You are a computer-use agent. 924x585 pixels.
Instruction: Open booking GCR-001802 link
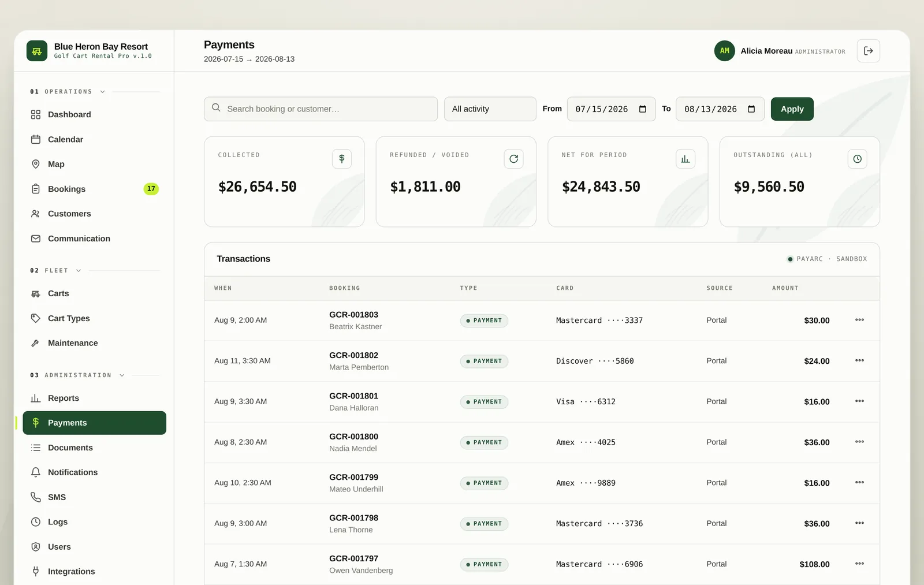[353, 355]
